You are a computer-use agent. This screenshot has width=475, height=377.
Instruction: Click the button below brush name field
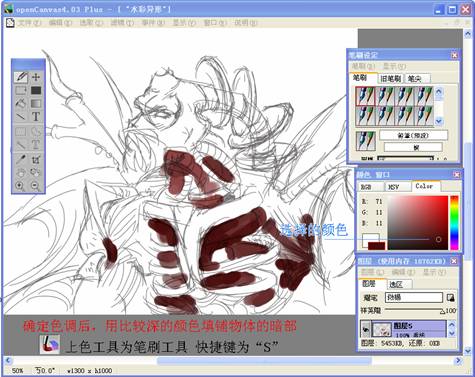(x=413, y=147)
